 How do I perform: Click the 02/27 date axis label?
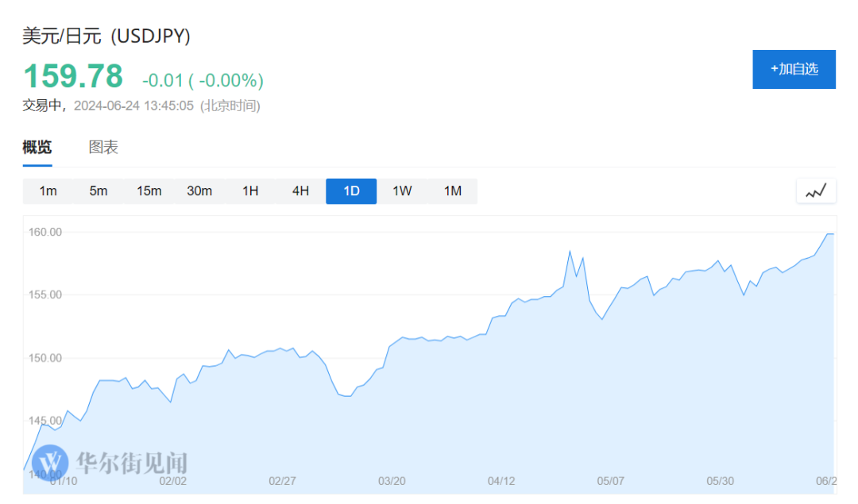[x=282, y=482]
